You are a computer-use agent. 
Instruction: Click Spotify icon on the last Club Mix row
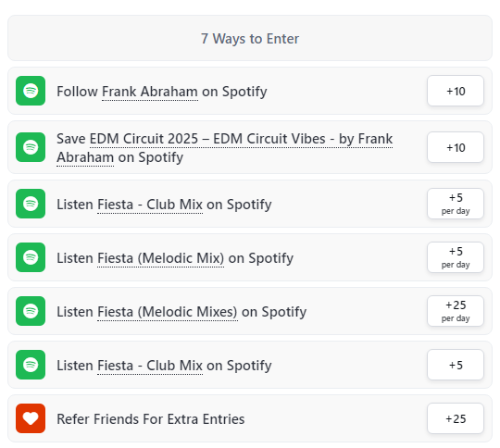31,365
